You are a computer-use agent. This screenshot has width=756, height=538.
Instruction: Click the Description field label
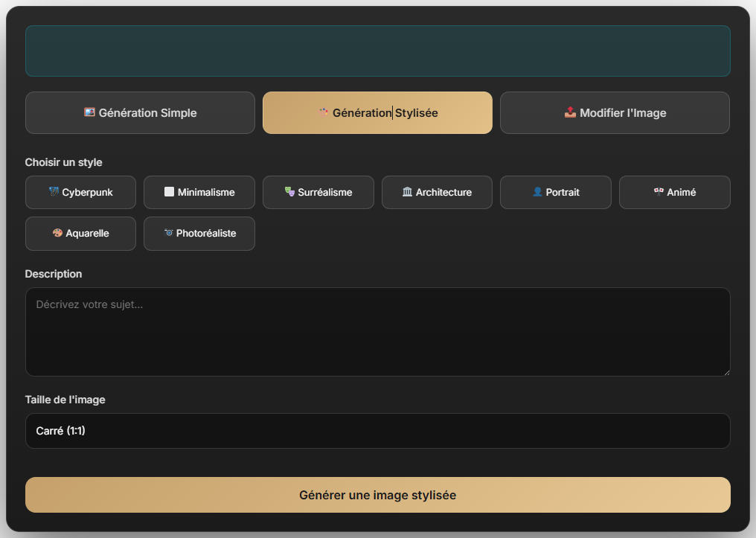pos(54,274)
